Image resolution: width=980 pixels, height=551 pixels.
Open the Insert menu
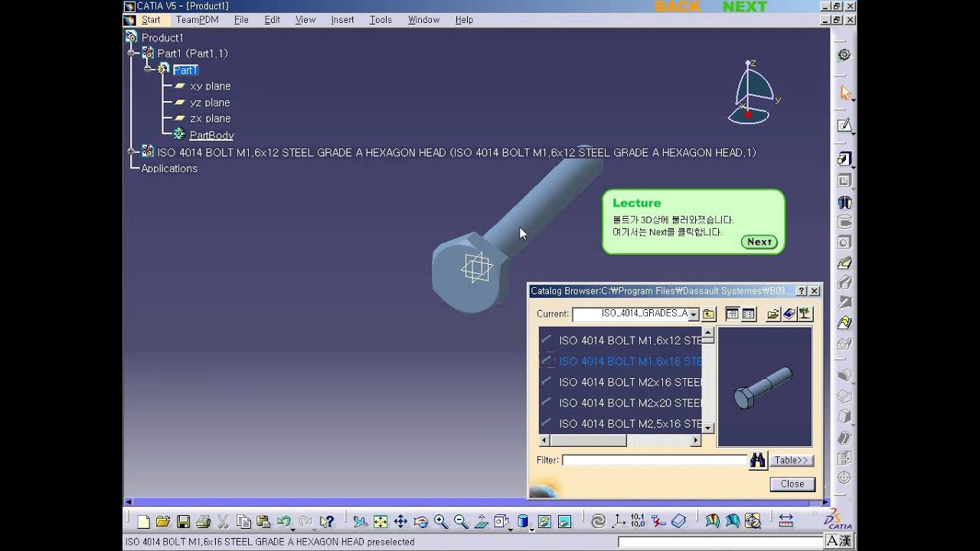342,20
